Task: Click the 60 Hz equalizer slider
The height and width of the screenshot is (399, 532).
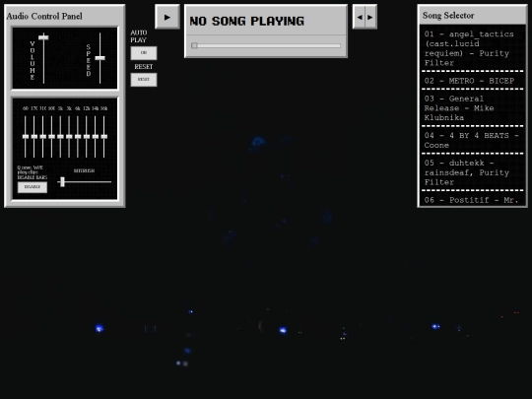Action: [x=25, y=137]
